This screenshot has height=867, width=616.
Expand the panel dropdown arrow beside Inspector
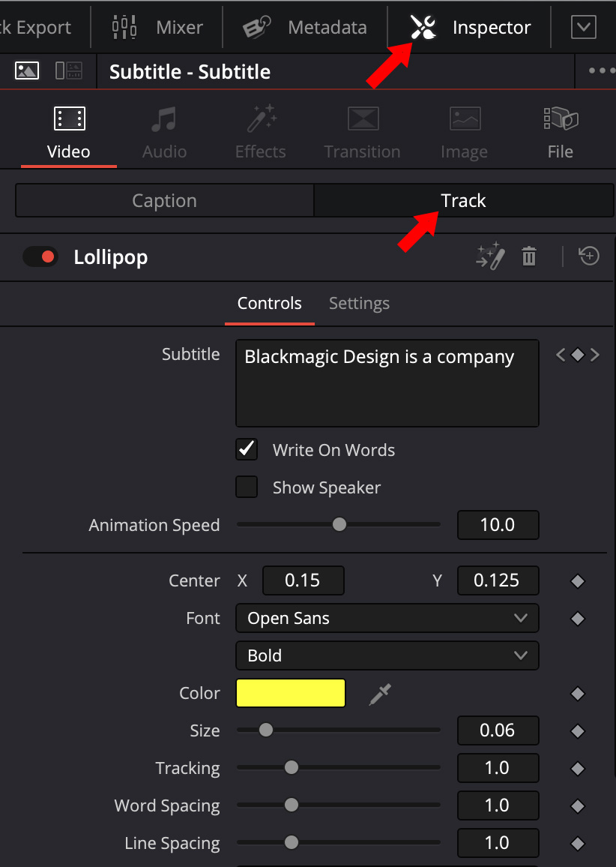click(x=583, y=28)
